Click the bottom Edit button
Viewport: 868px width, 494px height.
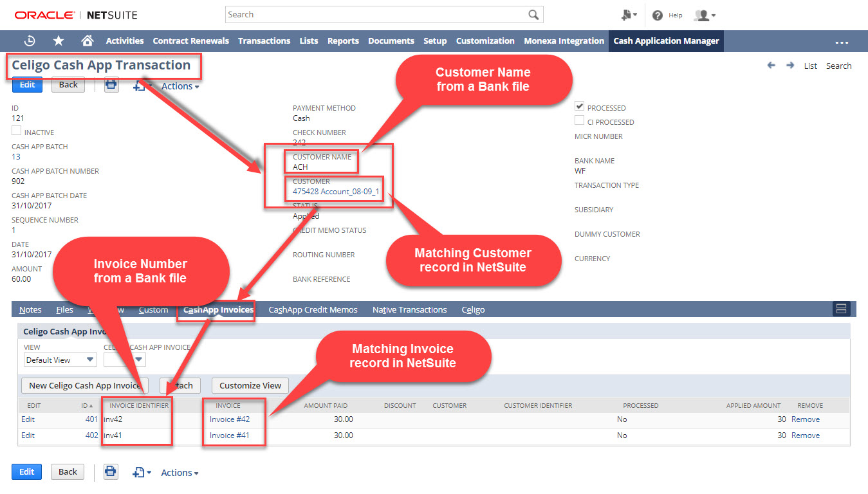click(26, 471)
